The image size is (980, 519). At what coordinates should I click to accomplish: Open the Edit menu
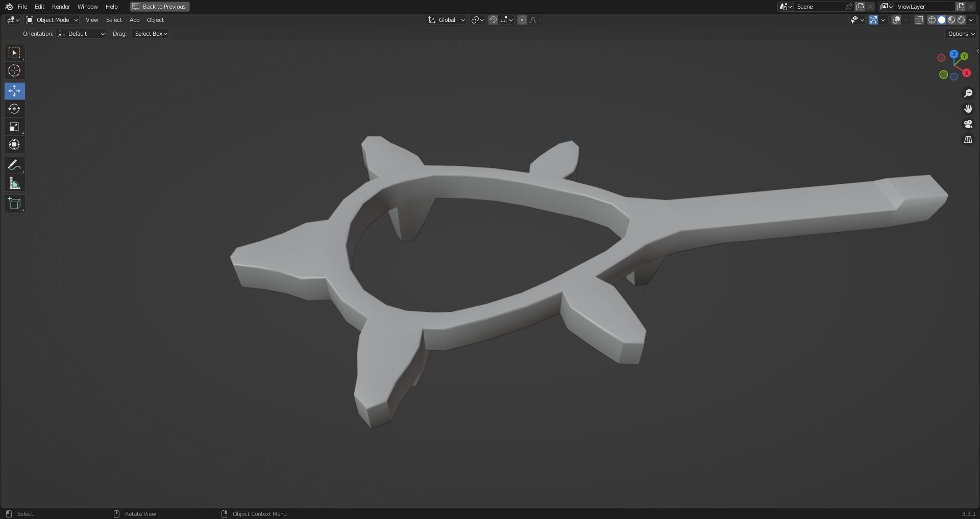(39, 7)
